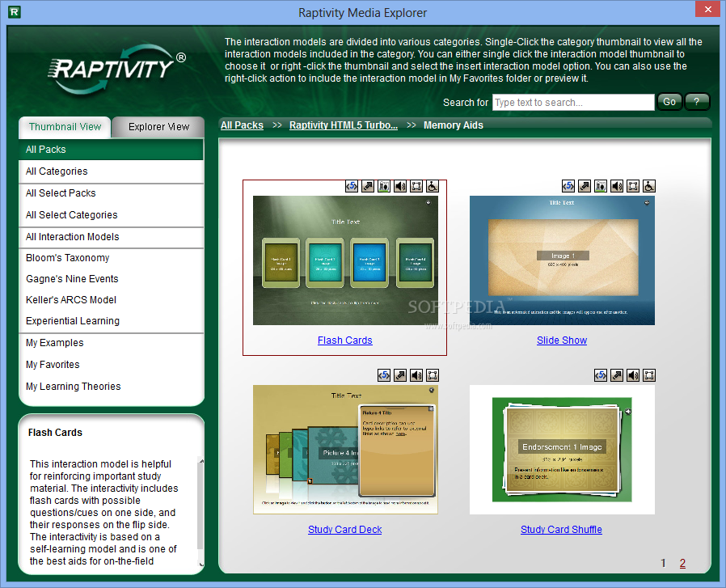Select Gagne's Nine Events in sidebar
Viewport: 726px width, 588px height.
111,279
